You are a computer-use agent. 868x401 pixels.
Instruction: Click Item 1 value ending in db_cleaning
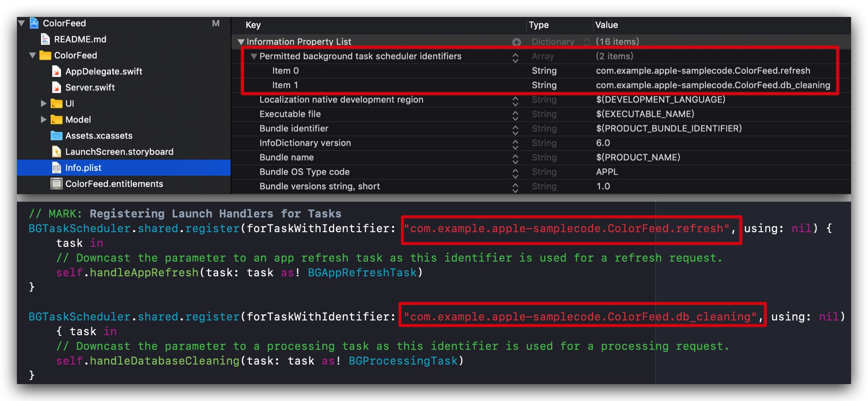pyautogui.click(x=713, y=85)
